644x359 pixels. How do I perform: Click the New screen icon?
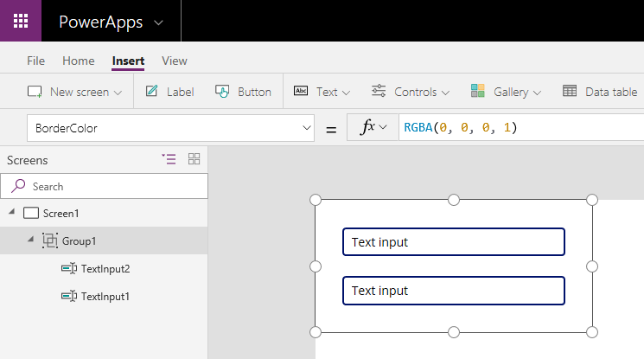(35, 92)
